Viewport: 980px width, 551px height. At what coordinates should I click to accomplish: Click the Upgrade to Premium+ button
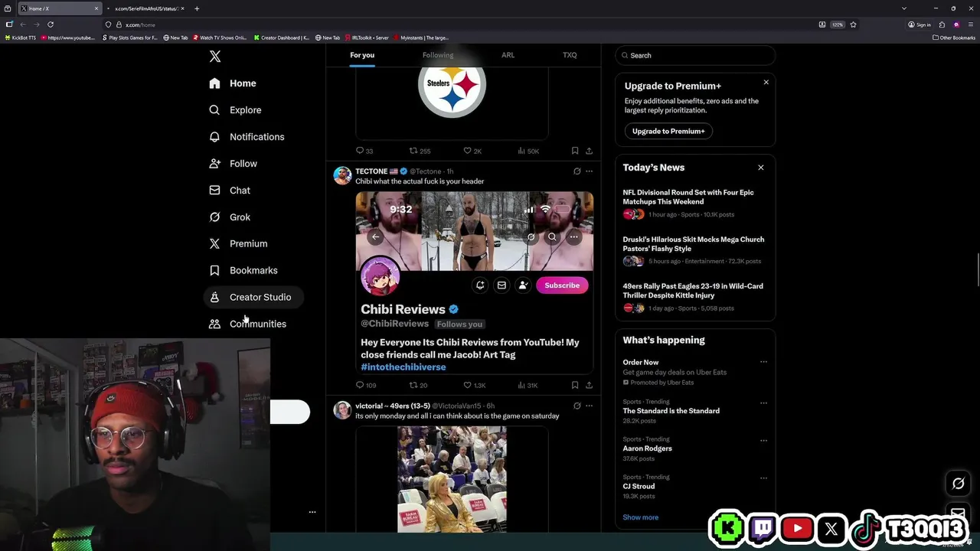click(x=668, y=131)
